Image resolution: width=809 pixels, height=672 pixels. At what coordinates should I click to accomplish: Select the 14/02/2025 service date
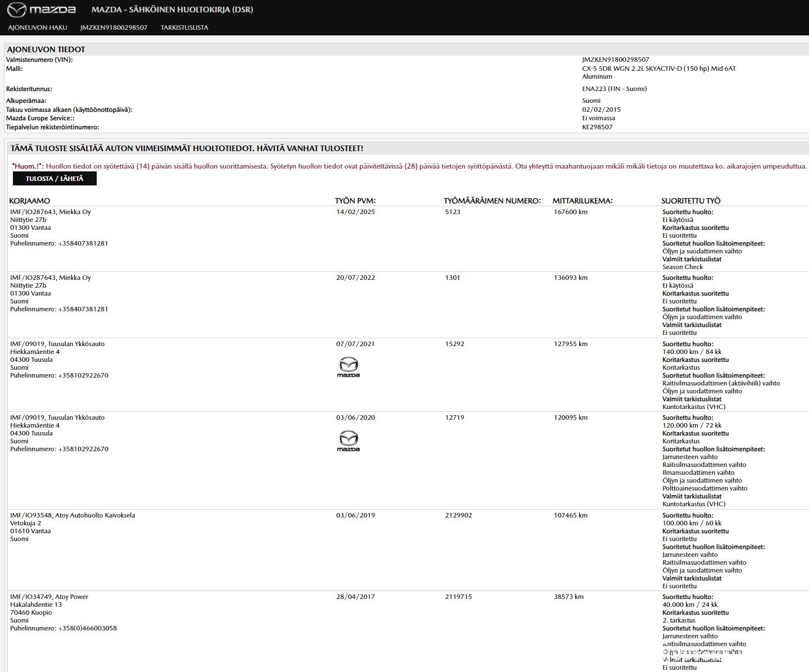tap(355, 212)
